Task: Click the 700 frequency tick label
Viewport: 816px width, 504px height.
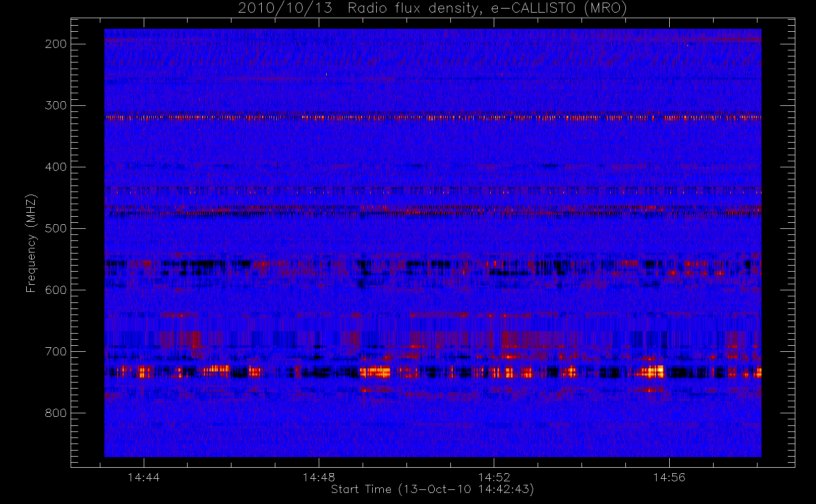Action: point(55,351)
